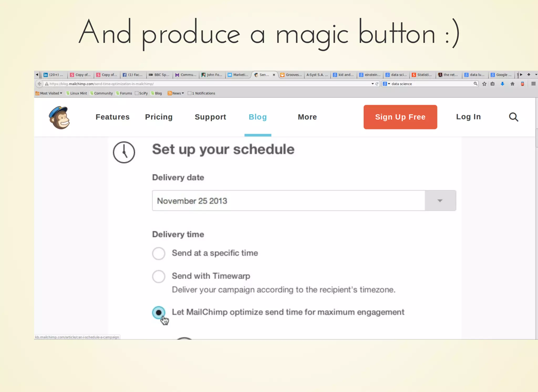The image size is (538, 392).
Task: Switch to the (1) Fac... Facebook tab
Action: (133, 75)
